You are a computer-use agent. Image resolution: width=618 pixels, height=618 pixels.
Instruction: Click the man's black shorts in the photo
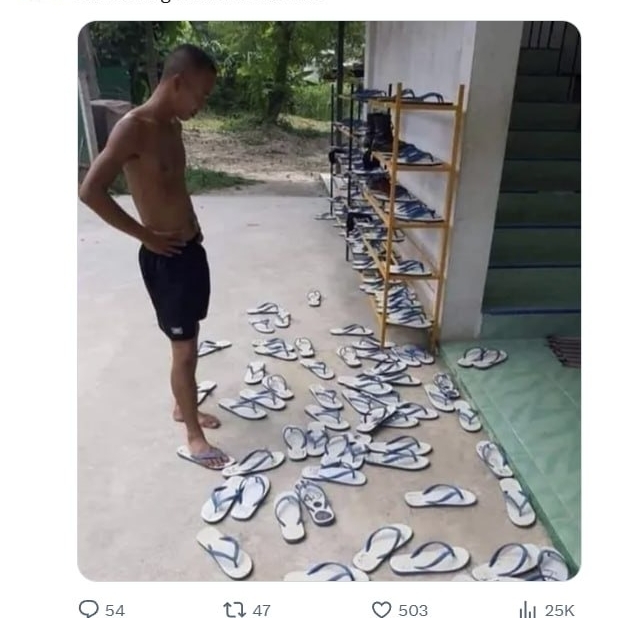(x=175, y=289)
